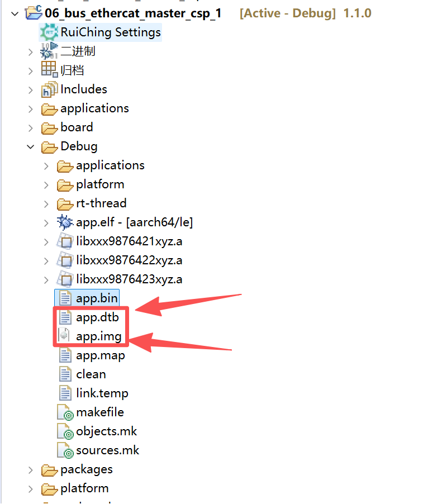Expand the top-level applications folder

[31, 109]
